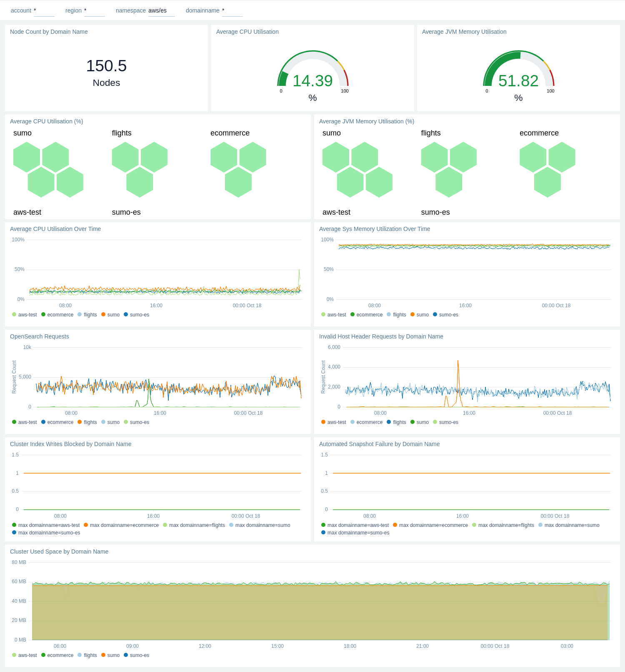Click the account filter input field

point(44,11)
